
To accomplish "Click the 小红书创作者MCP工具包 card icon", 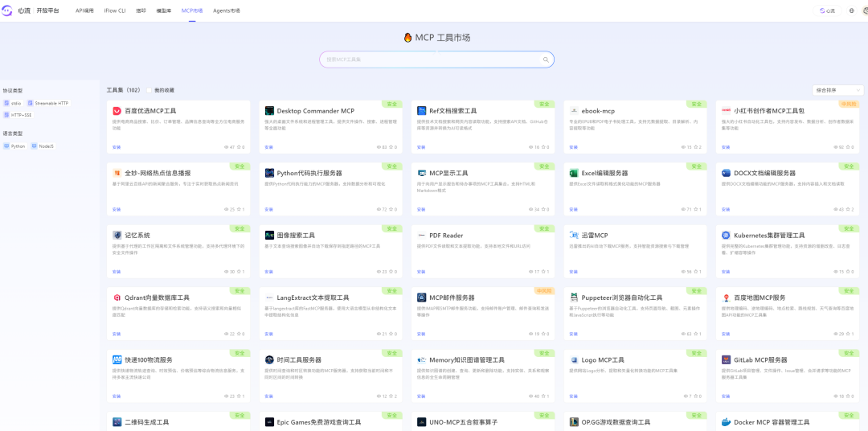I will pos(727,111).
